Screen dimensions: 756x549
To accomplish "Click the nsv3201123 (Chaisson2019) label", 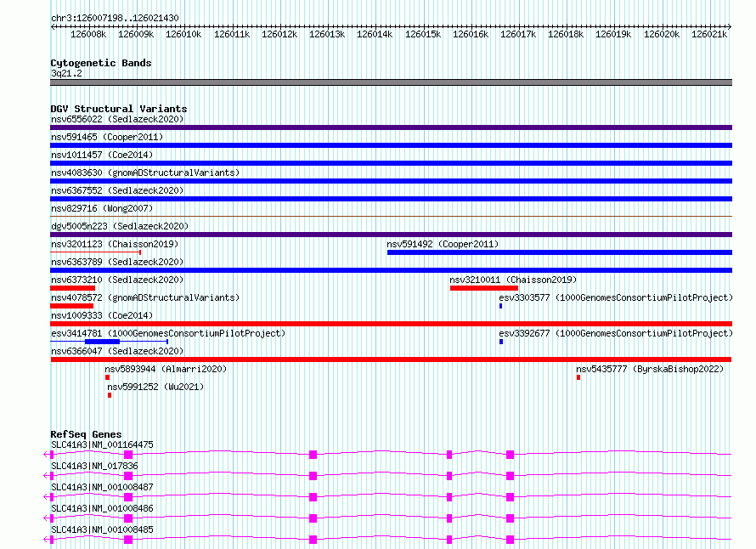I will [x=115, y=244].
